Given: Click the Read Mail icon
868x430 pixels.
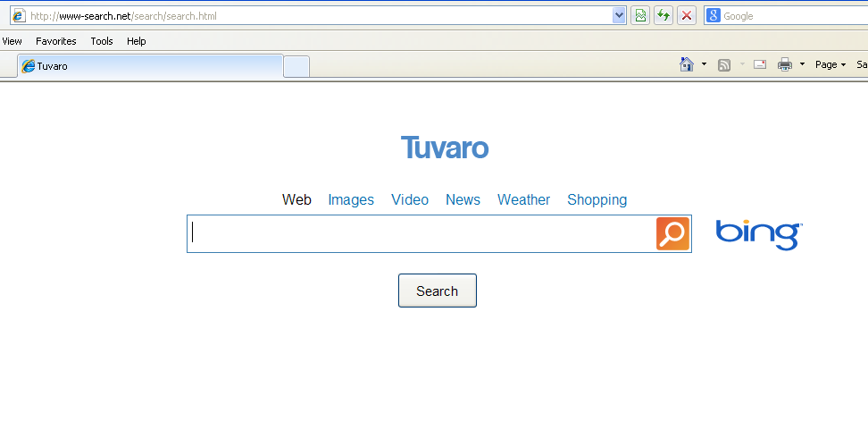Looking at the screenshot, I should (x=760, y=65).
